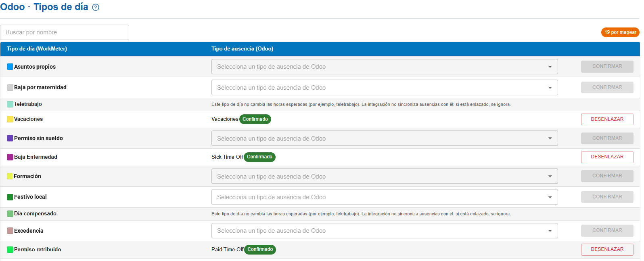This screenshot has height=261, width=644.
Task: Click the magenta Baja Enfermedad color swatch
Action: tap(10, 157)
